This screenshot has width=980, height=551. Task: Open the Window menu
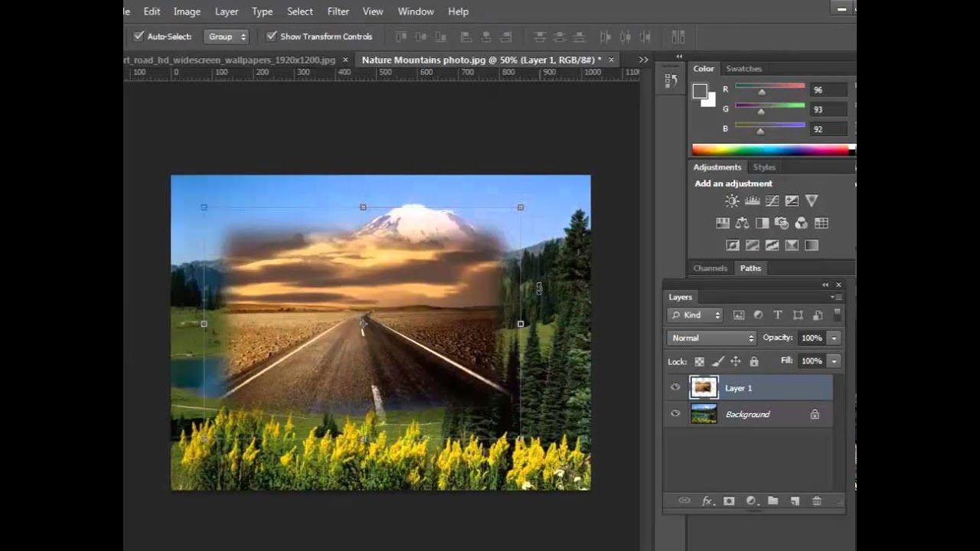pos(416,11)
